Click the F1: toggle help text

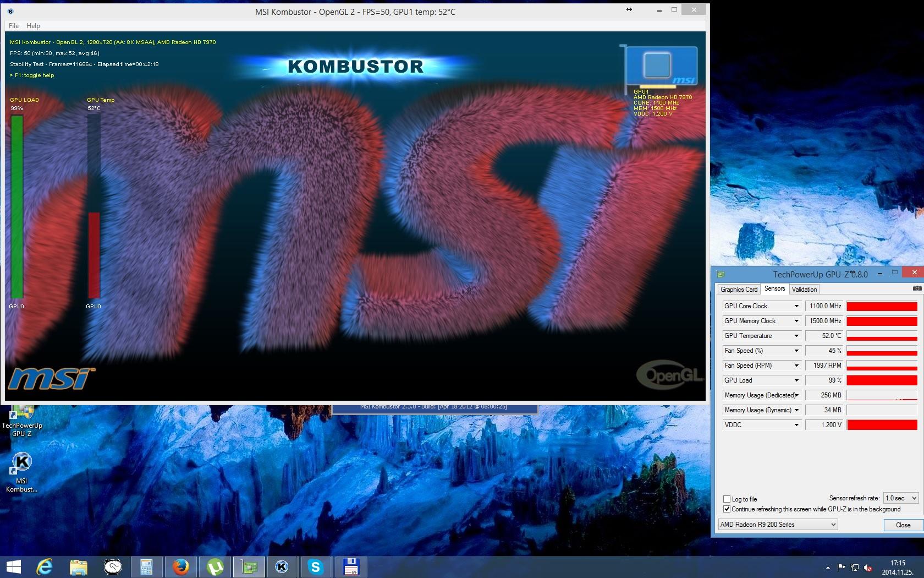32,75
